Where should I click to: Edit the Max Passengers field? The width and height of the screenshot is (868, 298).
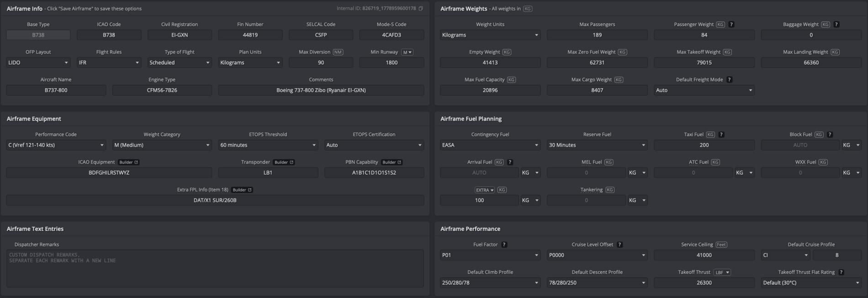point(597,35)
